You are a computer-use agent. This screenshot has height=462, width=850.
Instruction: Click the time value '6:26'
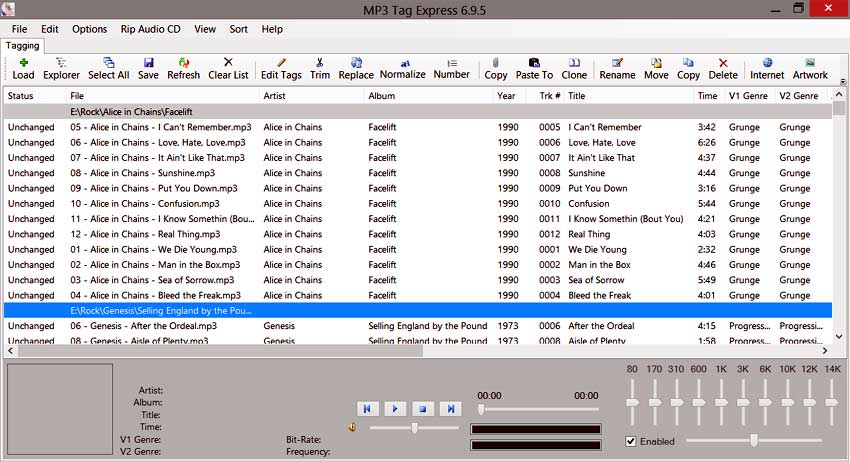coord(706,143)
